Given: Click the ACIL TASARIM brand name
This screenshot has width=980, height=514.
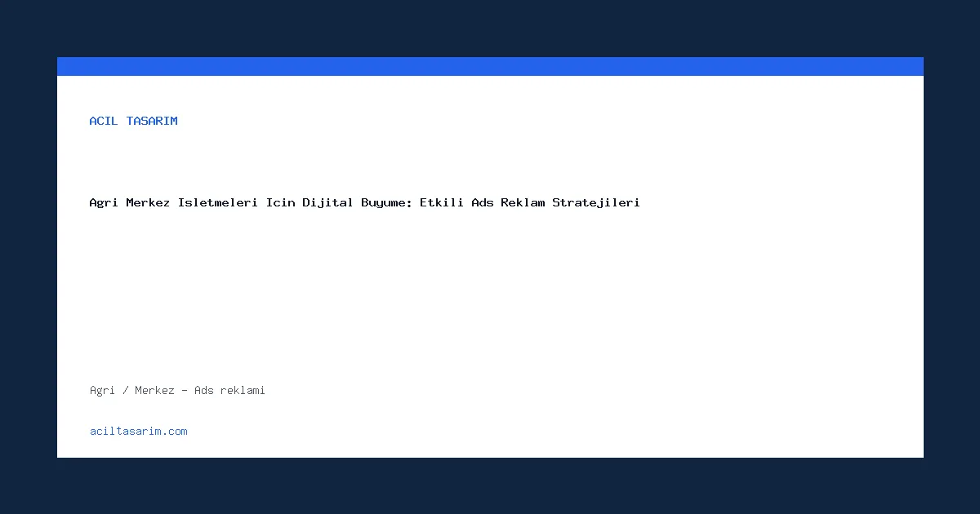Looking at the screenshot, I should [133, 121].
